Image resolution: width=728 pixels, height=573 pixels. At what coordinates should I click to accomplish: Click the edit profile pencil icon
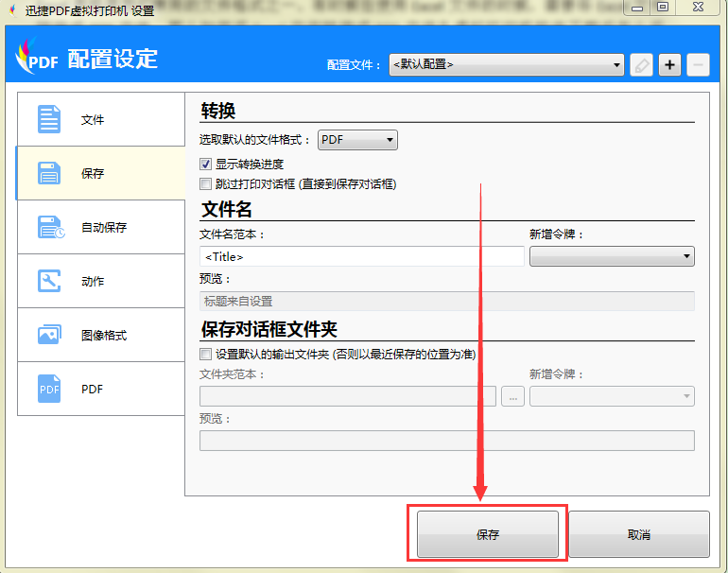tap(642, 65)
